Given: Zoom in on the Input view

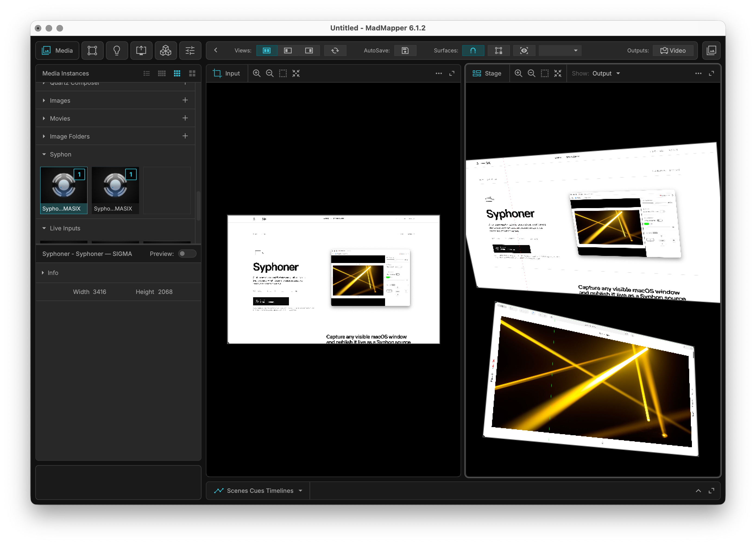Looking at the screenshot, I should (x=257, y=73).
